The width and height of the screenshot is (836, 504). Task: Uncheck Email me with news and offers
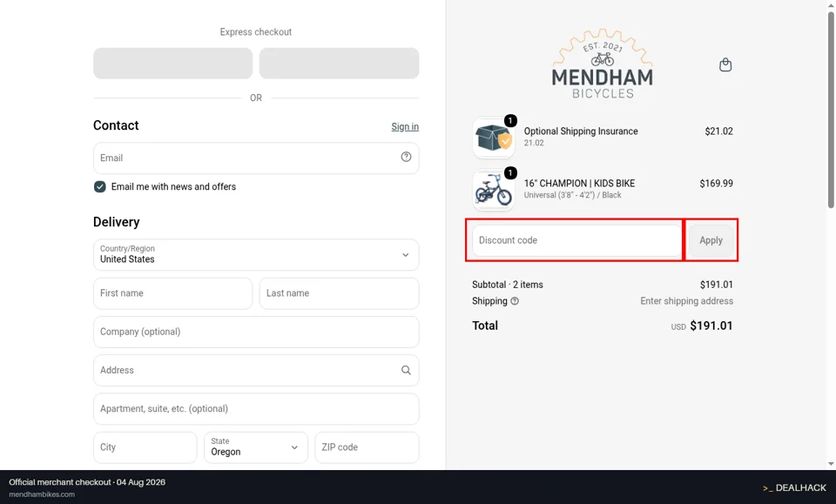(x=99, y=186)
